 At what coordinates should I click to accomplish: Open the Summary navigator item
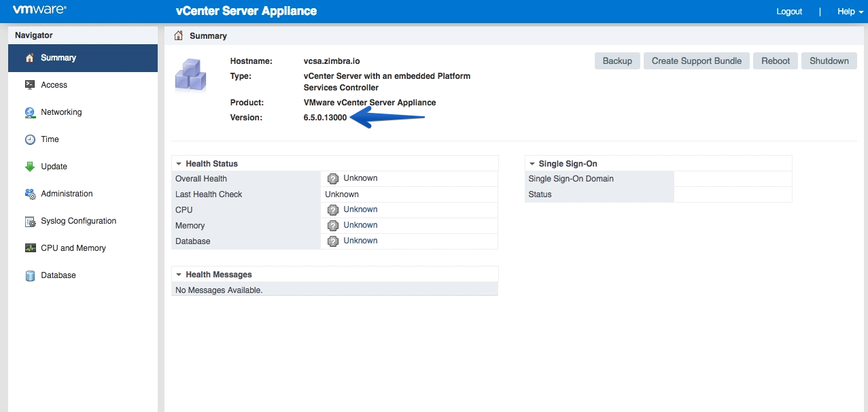point(83,58)
